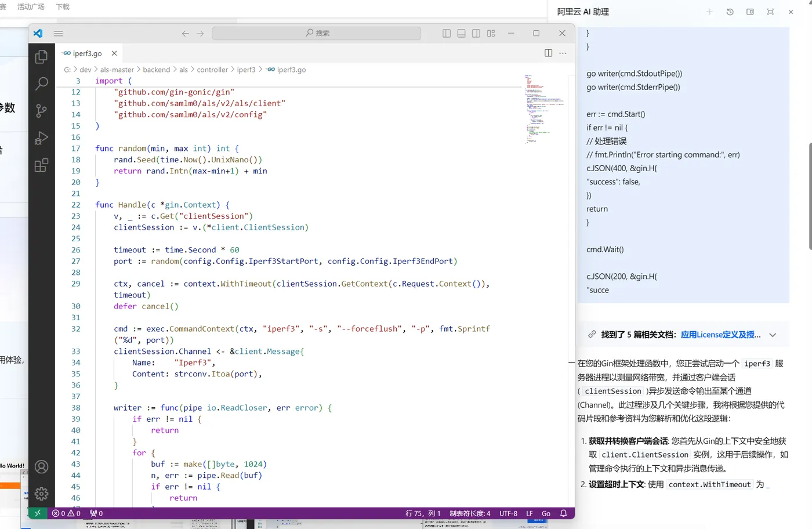Open errors and warnings count in status bar

(x=66, y=513)
